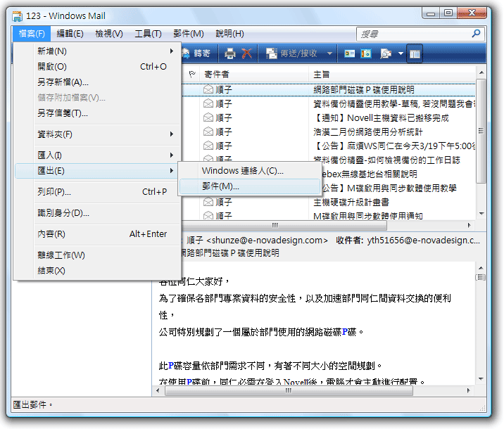Select message Novell主機資料已搬移完成

point(381,118)
